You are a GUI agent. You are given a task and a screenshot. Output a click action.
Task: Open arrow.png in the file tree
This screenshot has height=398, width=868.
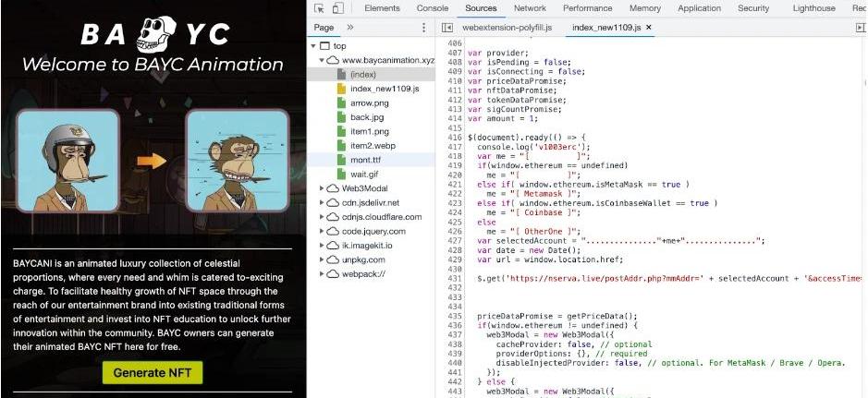[x=369, y=103]
